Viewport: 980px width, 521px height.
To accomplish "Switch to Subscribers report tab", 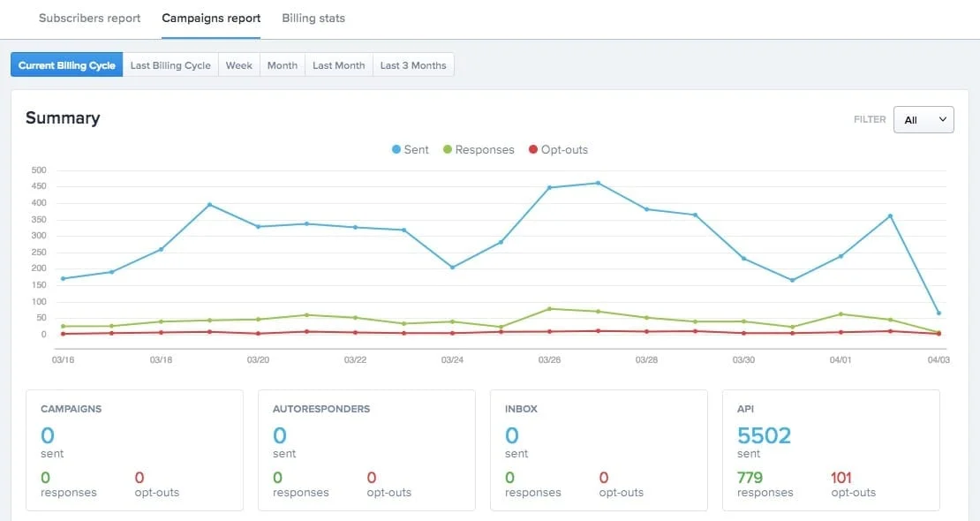I will tap(89, 19).
